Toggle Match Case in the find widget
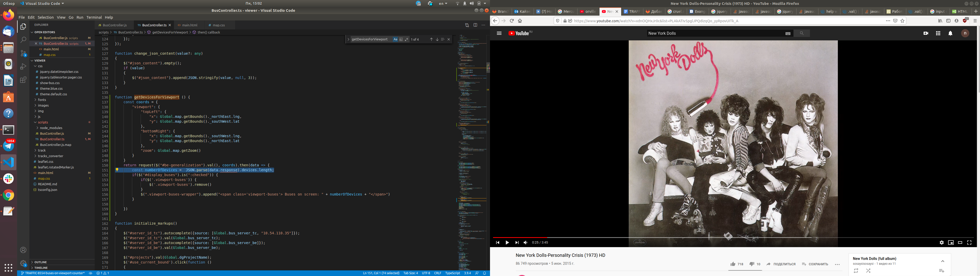The image size is (980, 276). tap(395, 39)
